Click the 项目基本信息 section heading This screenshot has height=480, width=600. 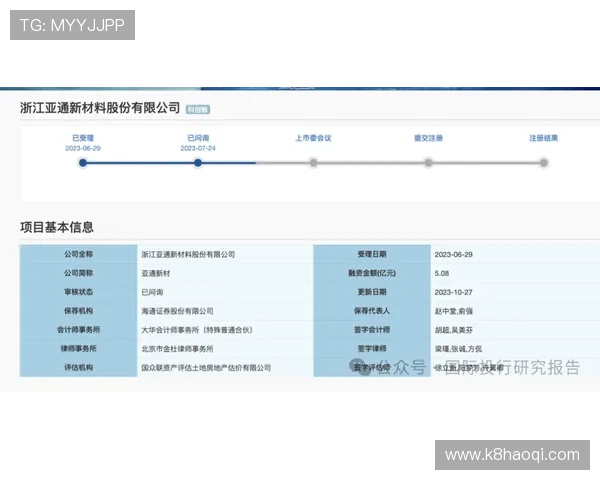[x=57, y=227]
